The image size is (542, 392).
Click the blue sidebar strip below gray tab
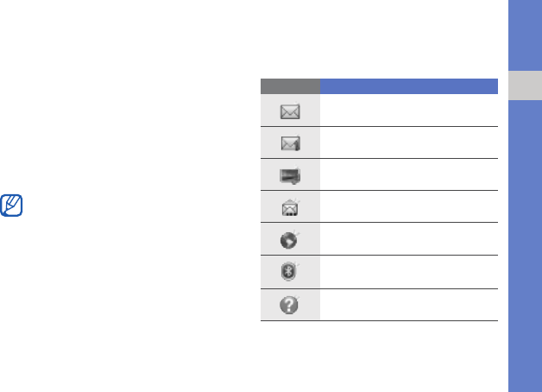click(525, 246)
